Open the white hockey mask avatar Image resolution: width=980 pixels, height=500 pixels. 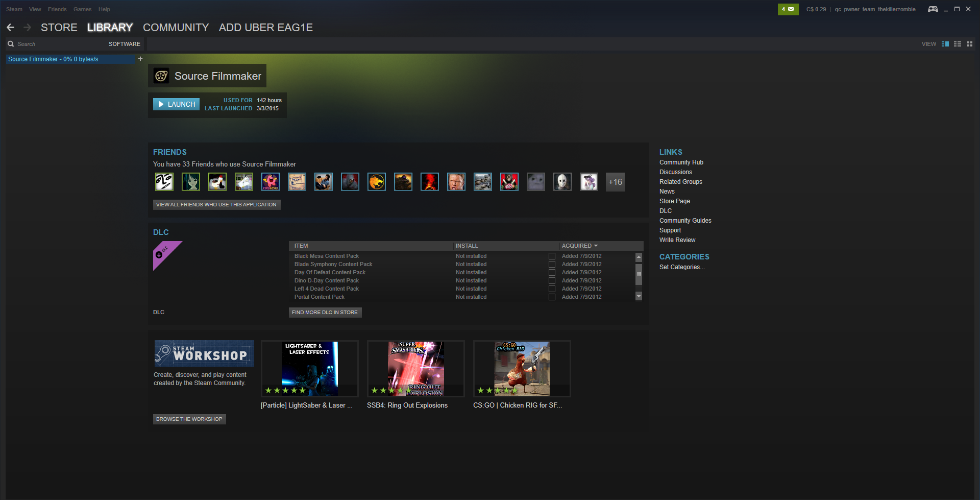562,182
